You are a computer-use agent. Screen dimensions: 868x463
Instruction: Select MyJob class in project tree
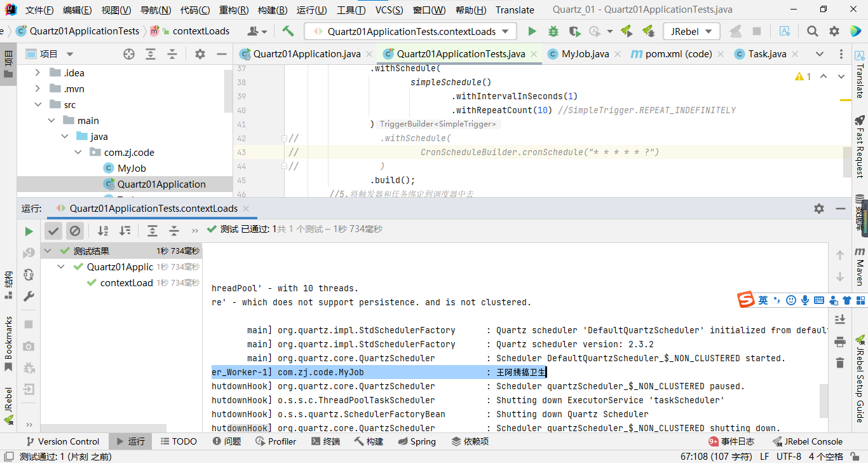[x=132, y=168]
